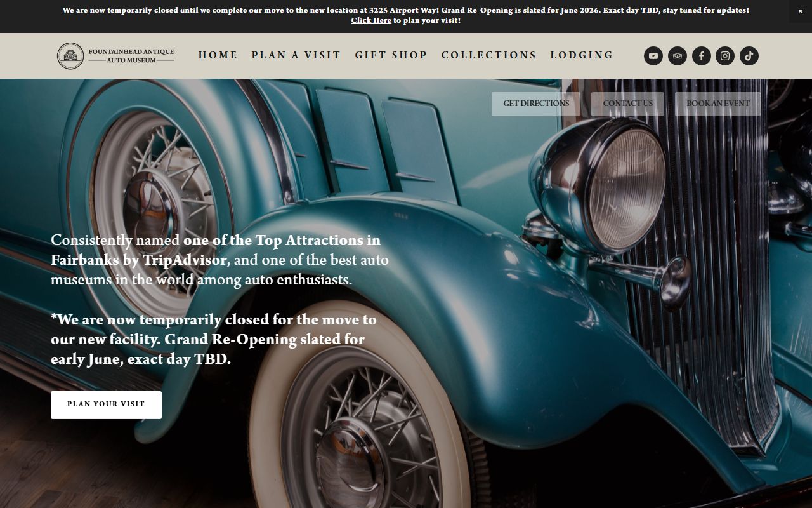Screen dimensions: 812x508
Task: Click the Grand Re-Opening hero notice text
Action: click(x=214, y=339)
